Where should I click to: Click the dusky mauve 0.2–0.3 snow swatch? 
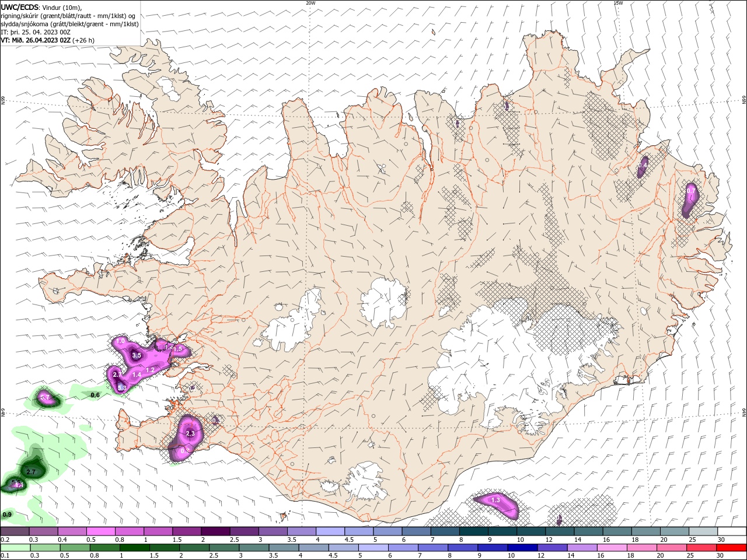coord(15,531)
